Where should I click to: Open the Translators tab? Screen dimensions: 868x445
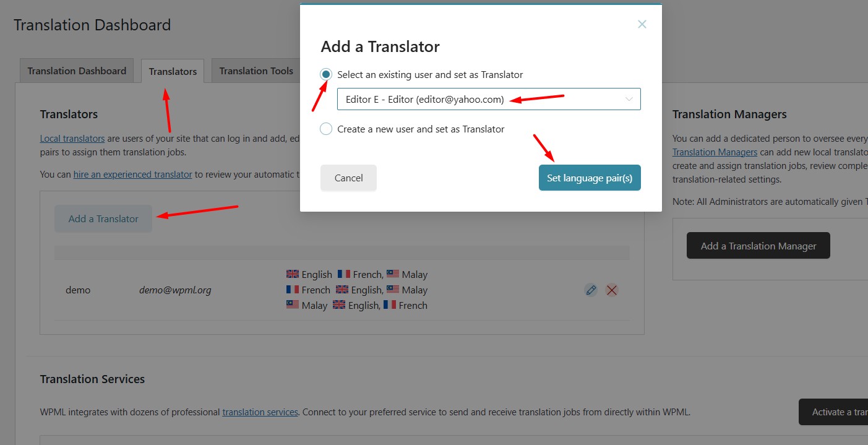pyautogui.click(x=173, y=71)
